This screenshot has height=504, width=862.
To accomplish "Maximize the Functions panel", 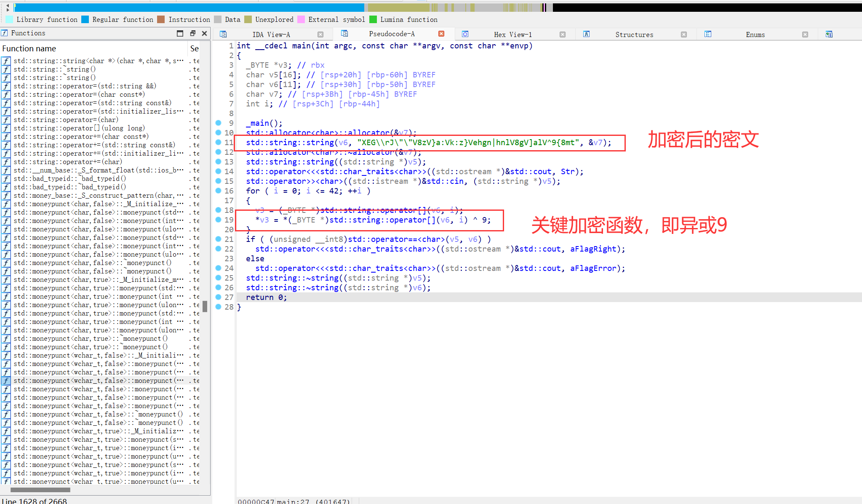I will click(x=180, y=33).
